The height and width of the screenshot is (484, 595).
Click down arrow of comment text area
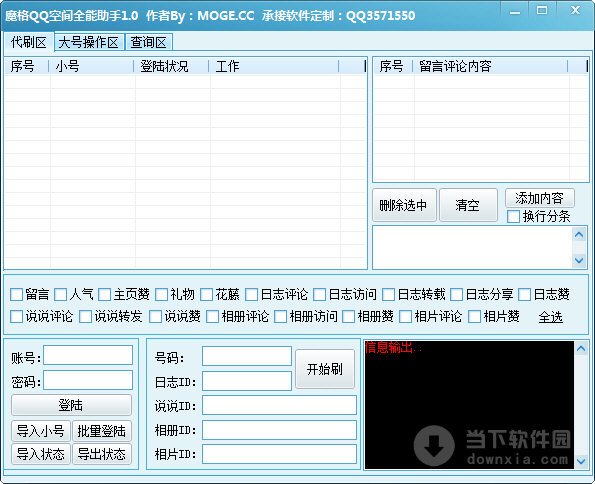point(579,260)
